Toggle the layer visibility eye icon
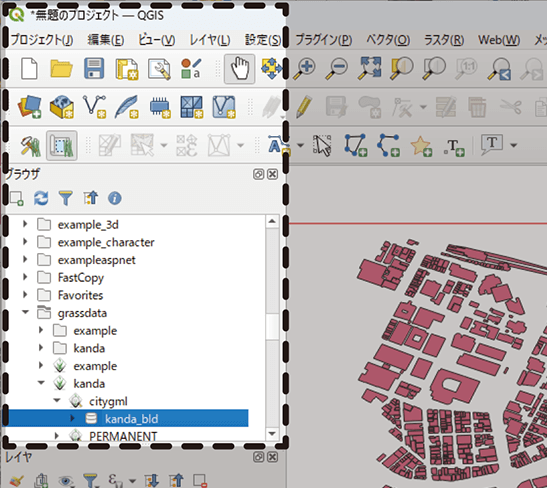 point(66,481)
